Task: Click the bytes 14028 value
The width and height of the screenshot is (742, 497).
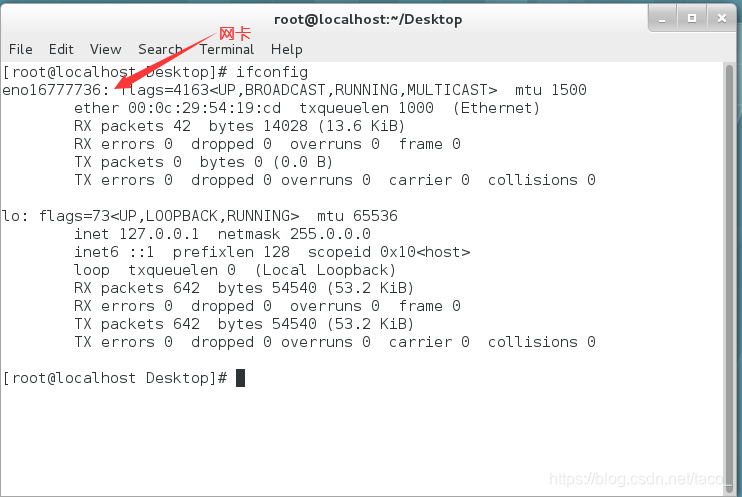Action: [x=258, y=126]
